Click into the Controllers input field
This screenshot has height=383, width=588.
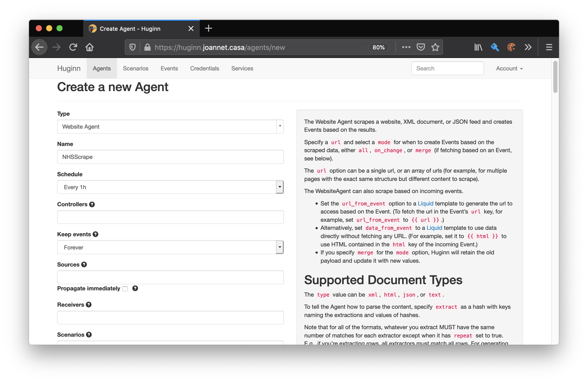[x=170, y=217]
